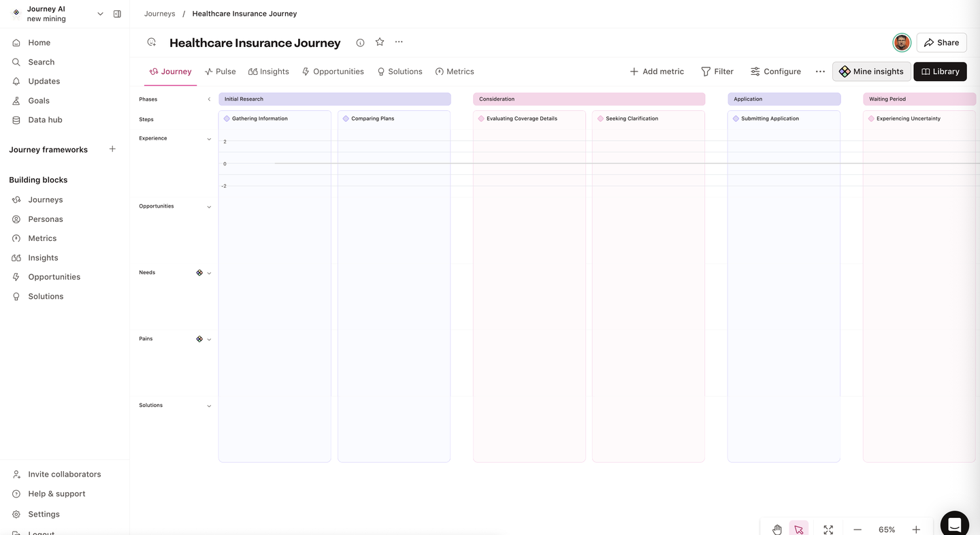Click the Share button
The height and width of the screenshot is (535, 980).
pos(941,42)
